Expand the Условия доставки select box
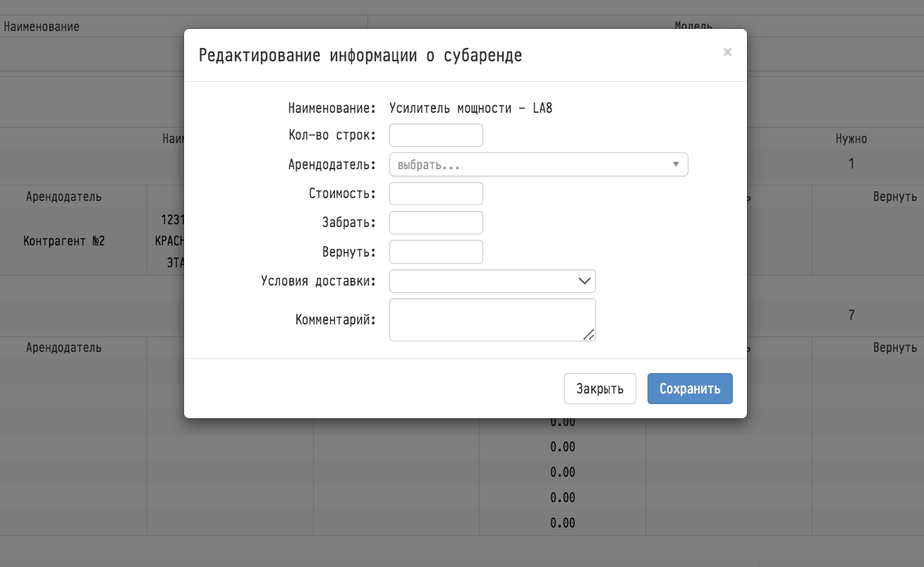Screen dimensions: 924x567 492,281
